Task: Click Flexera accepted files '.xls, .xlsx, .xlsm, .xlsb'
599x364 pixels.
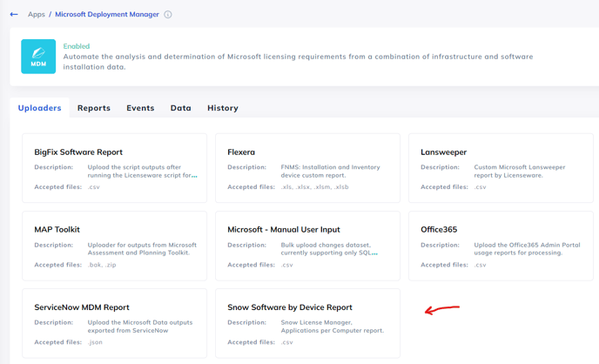Action: pyautogui.click(x=315, y=187)
